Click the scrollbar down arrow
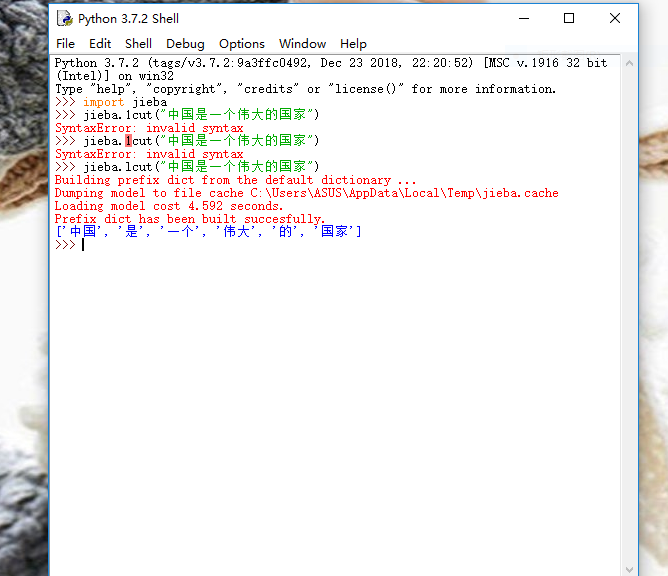668x576 pixels. 629,569
